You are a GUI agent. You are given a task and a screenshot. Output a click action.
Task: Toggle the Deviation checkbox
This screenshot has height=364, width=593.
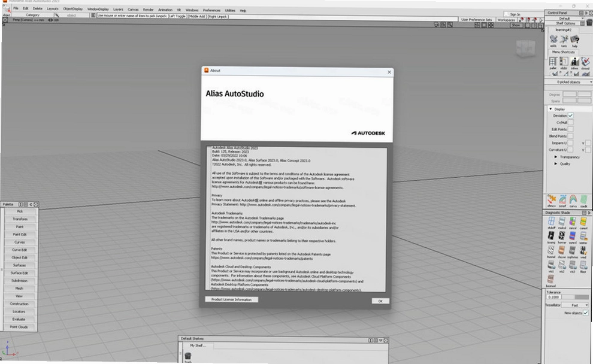tap(570, 116)
